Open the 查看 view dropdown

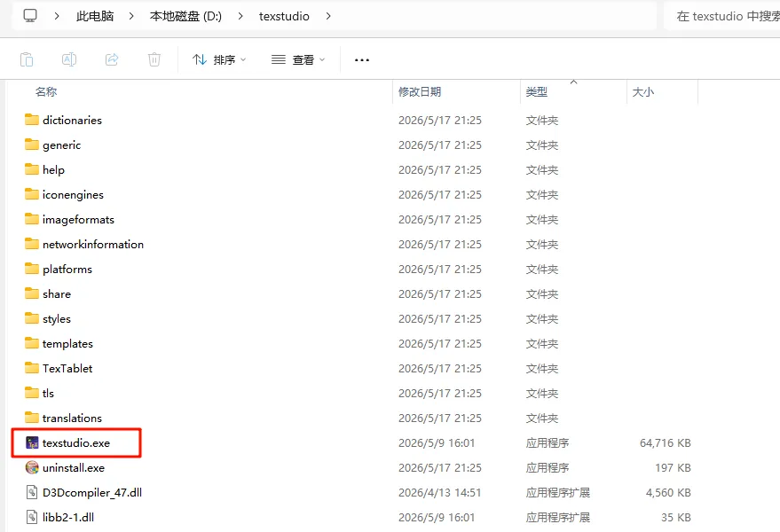click(298, 59)
